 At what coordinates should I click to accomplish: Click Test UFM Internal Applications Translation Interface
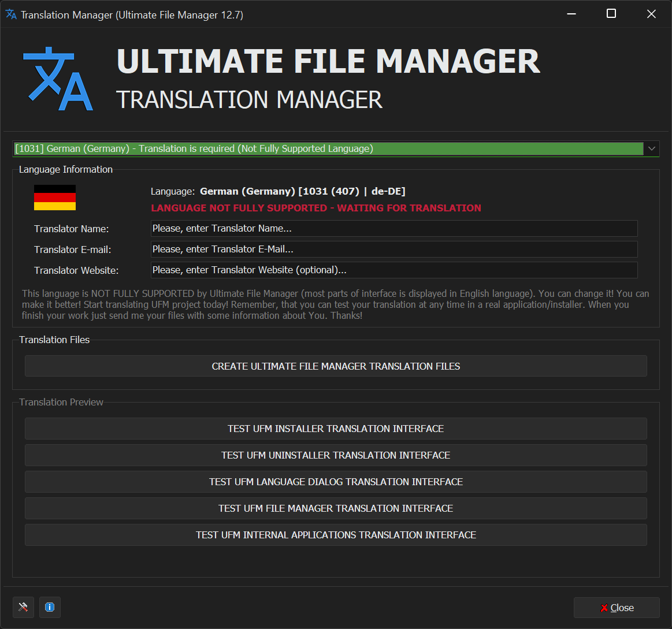tap(336, 535)
